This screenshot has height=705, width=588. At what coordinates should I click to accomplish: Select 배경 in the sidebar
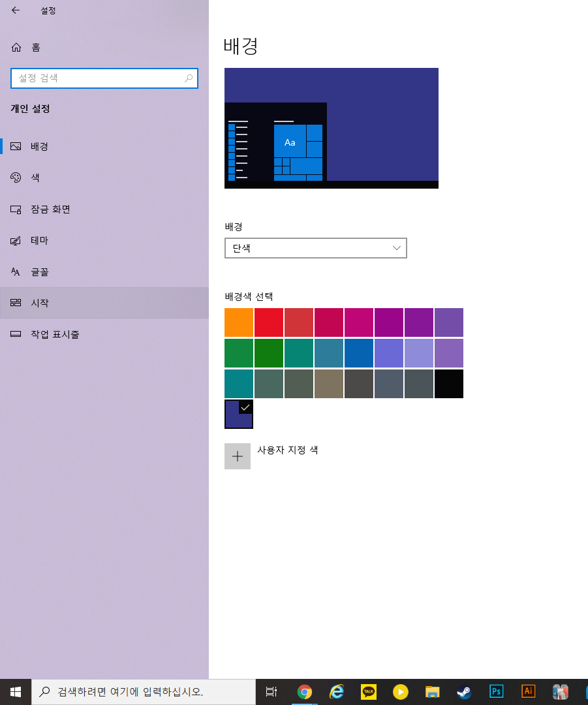click(x=104, y=146)
